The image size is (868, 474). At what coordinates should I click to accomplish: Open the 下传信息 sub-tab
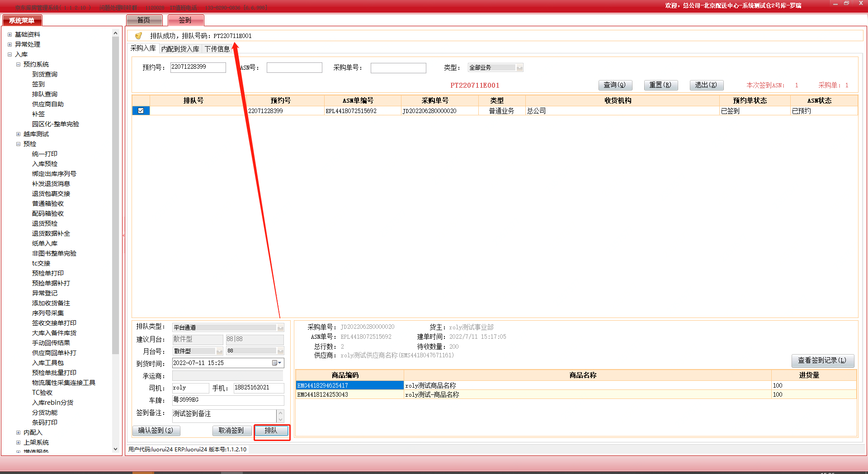click(217, 49)
